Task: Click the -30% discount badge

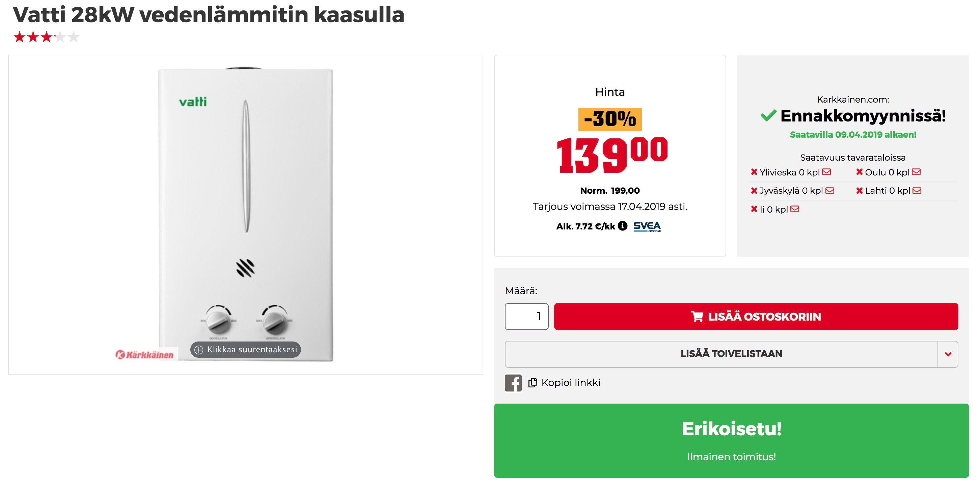Action: point(610,119)
